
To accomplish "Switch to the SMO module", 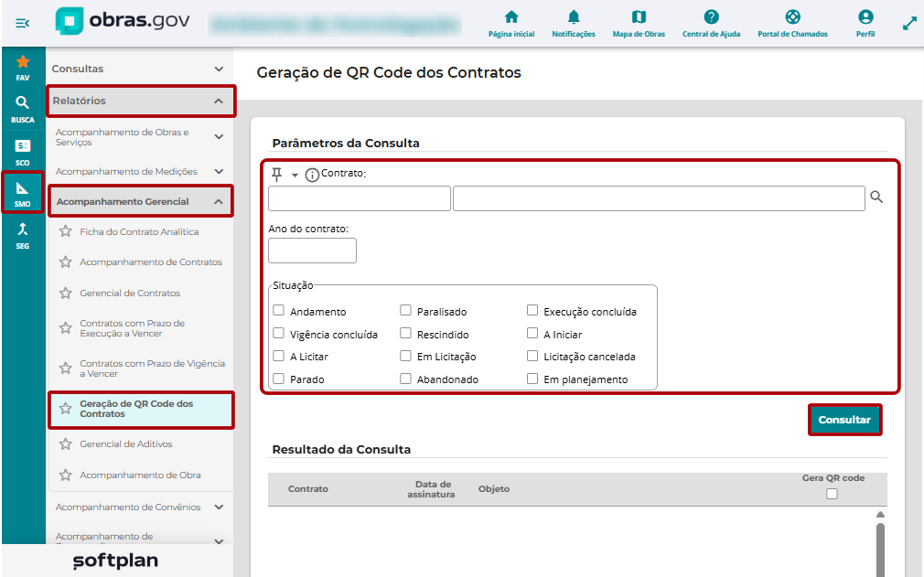I will [x=22, y=193].
